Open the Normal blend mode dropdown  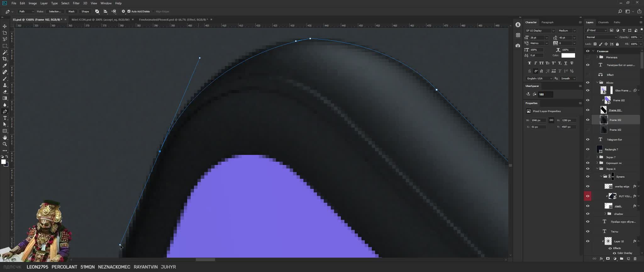click(x=601, y=37)
